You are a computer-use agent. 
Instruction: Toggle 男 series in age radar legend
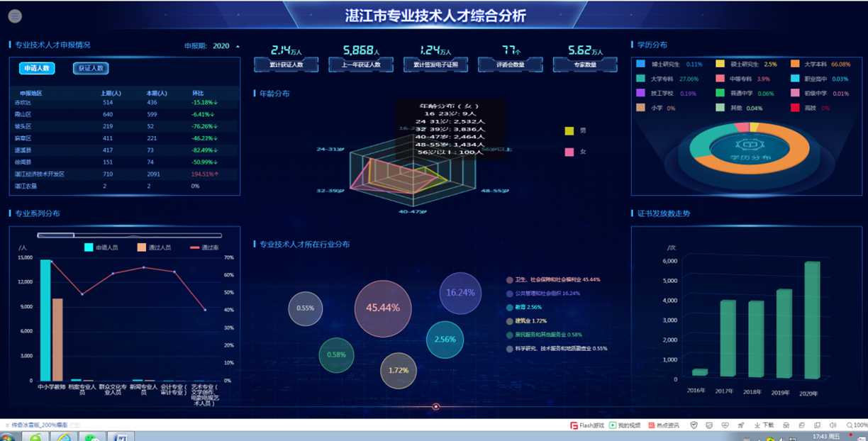coord(574,131)
